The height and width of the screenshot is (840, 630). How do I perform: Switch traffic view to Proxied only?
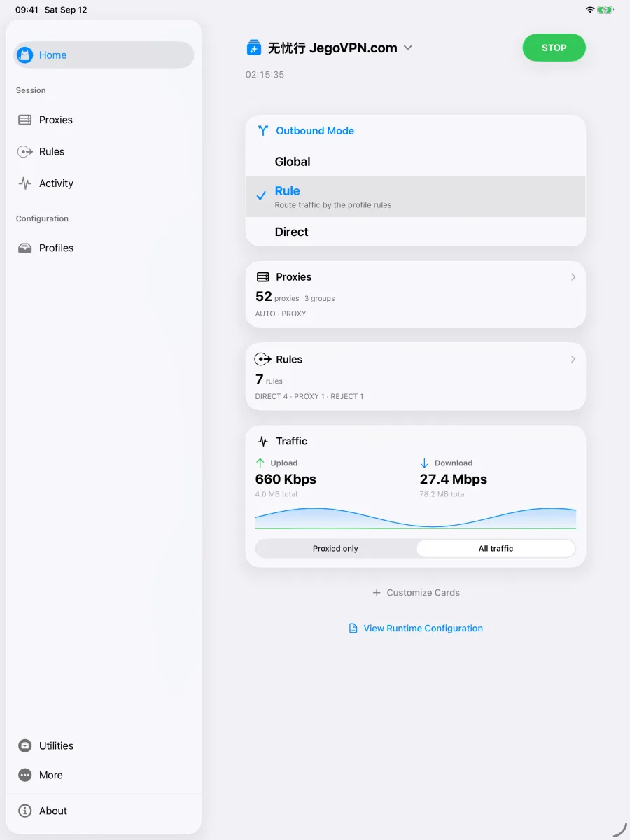pyautogui.click(x=335, y=549)
